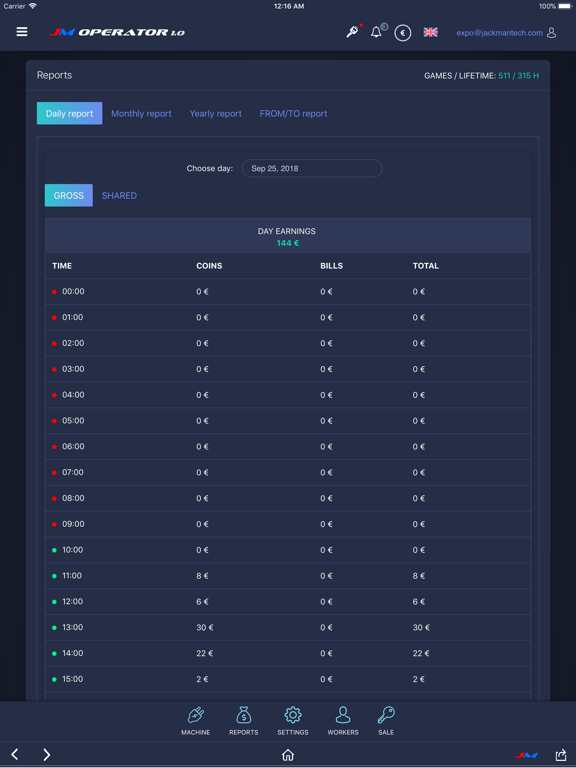The width and height of the screenshot is (576, 768).
Task: Select the 12:00 row's 6 € total value
Action: (419, 601)
